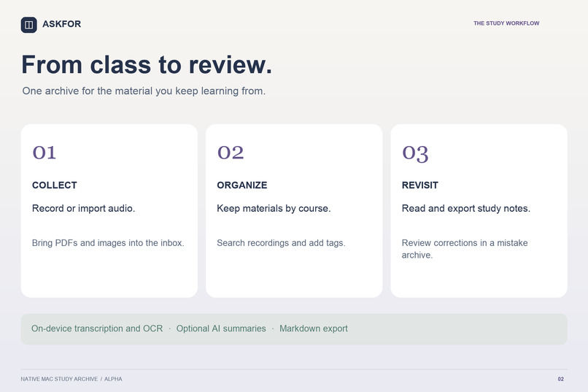The height and width of the screenshot is (392, 588).
Task: Click the page number 02 in footer
Action: 560,380
